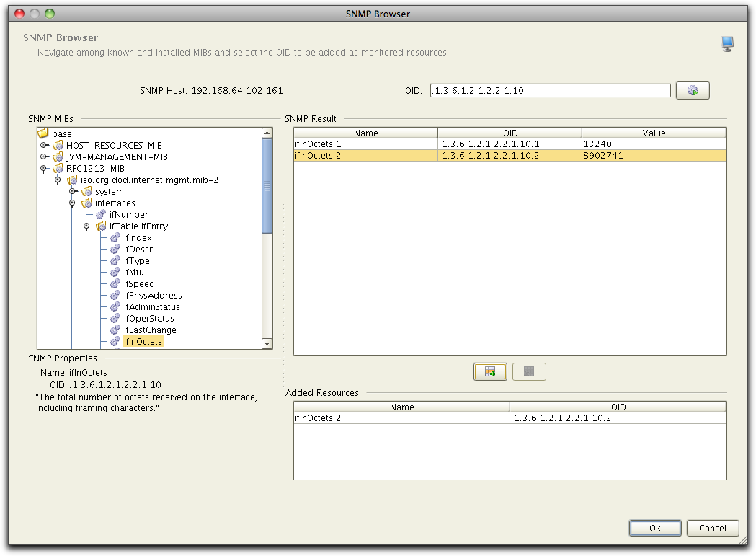The image size is (756, 556).
Task: Expand the system tree node
Action: click(72, 191)
